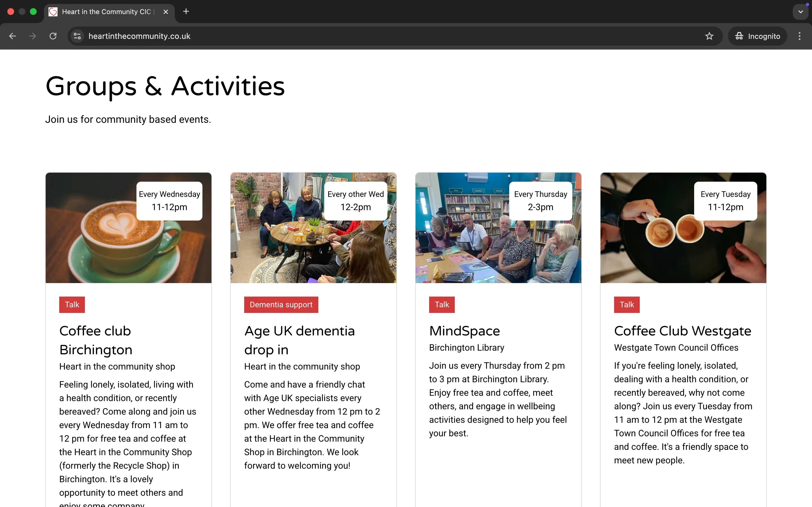Open the Age UK dementia drop in heading
The height and width of the screenshot is (507, 812).
coord(299,340)
